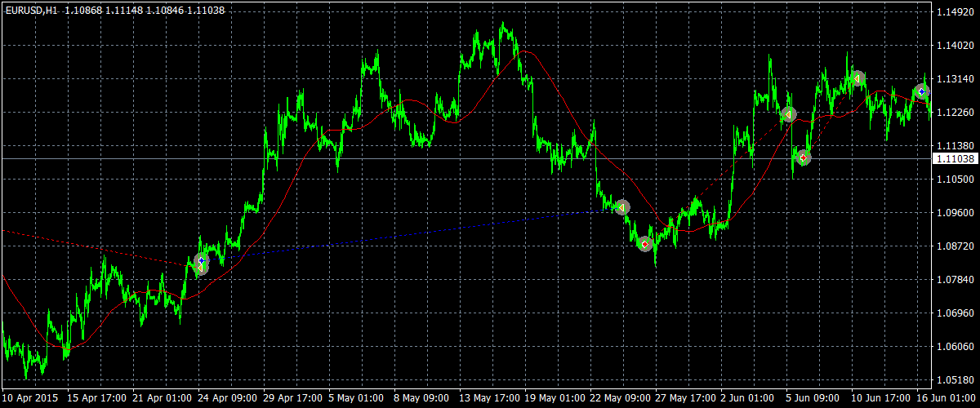Click the 19 May 01:00 time label
Image resolution: width=980 pixels, height=408 pixels.
point(554,399)
